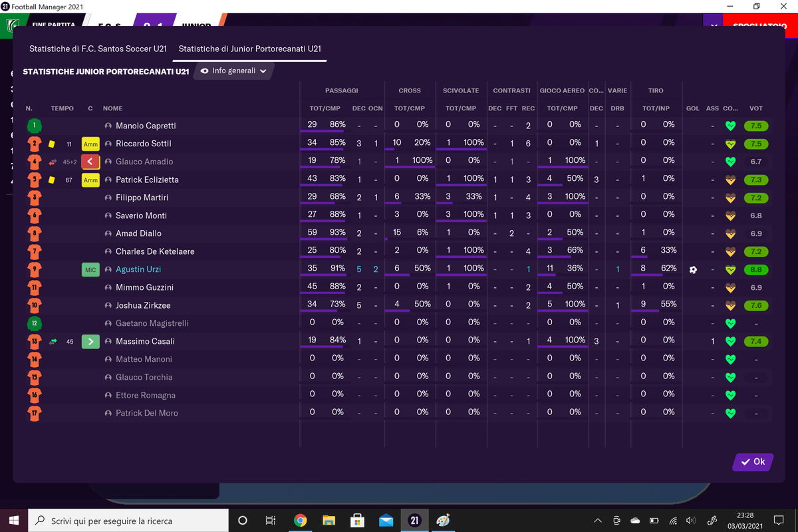The width and height of the screenshot is (798, 532).
Task: Open player Manolo Capretti
Action: (146, 126)
